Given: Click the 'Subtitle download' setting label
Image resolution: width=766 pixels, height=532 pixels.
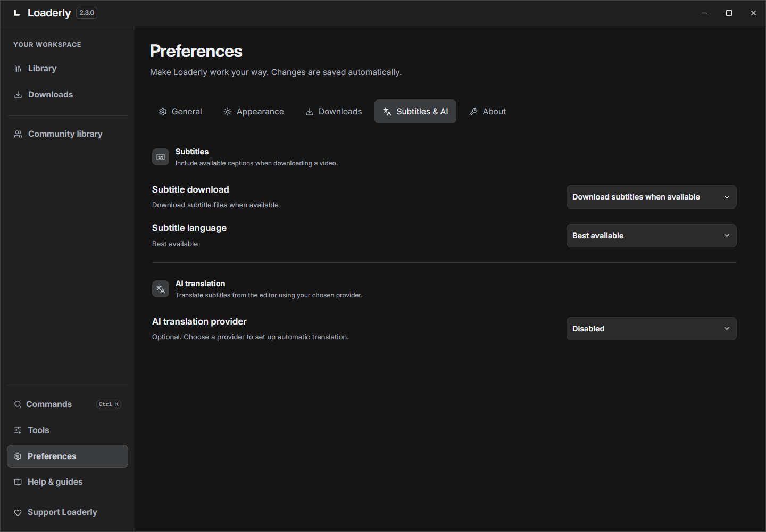Looking at the screenshot, I should [x=190, y=189].
